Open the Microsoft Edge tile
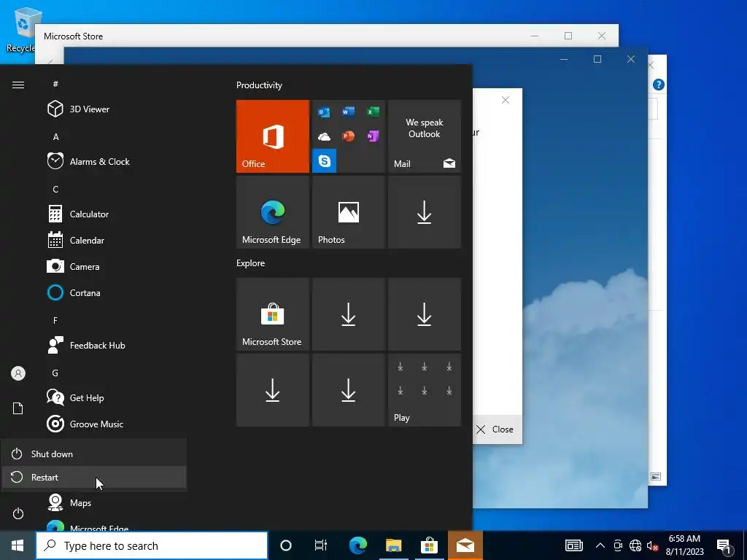This screenshot has height=560, width=747. click(273, 212)
